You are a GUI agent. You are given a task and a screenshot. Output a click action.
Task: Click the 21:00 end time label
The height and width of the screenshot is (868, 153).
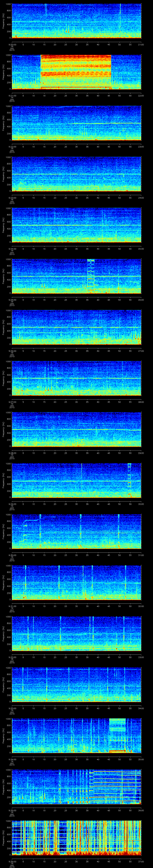[141, 44]
